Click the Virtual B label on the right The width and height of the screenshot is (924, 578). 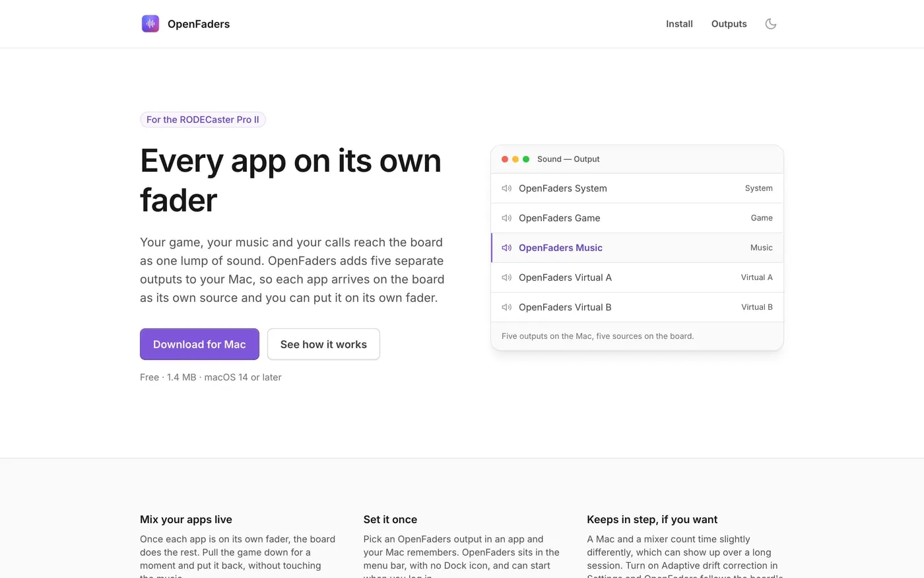click(x=757, y=307)
